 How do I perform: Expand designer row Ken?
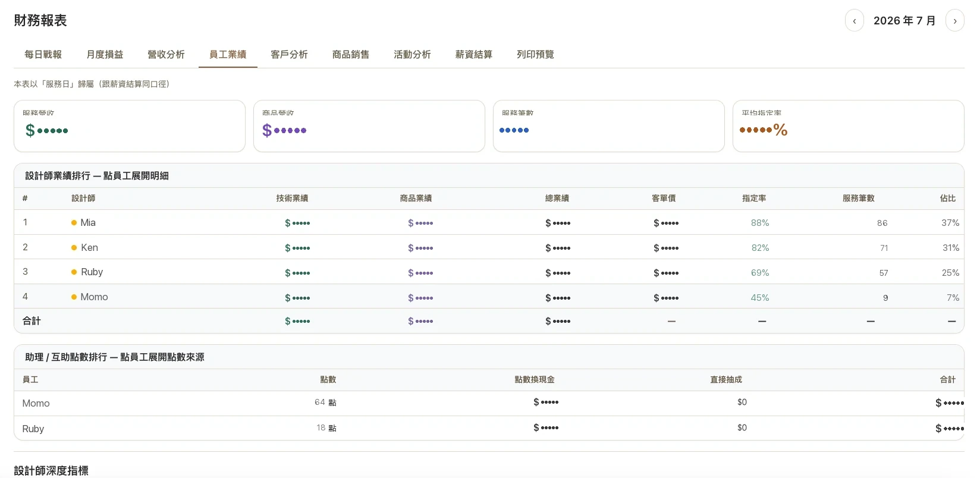489,247
